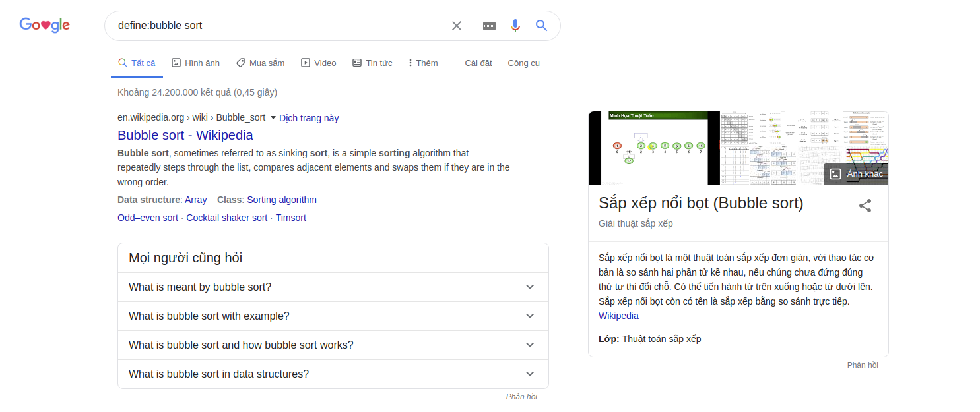Open the green Minh Họa Thuật Toán thumbnail
Image resolution: width=980 pixels, height=412 pixels.
pyautogui.click(x=647, y=148)
